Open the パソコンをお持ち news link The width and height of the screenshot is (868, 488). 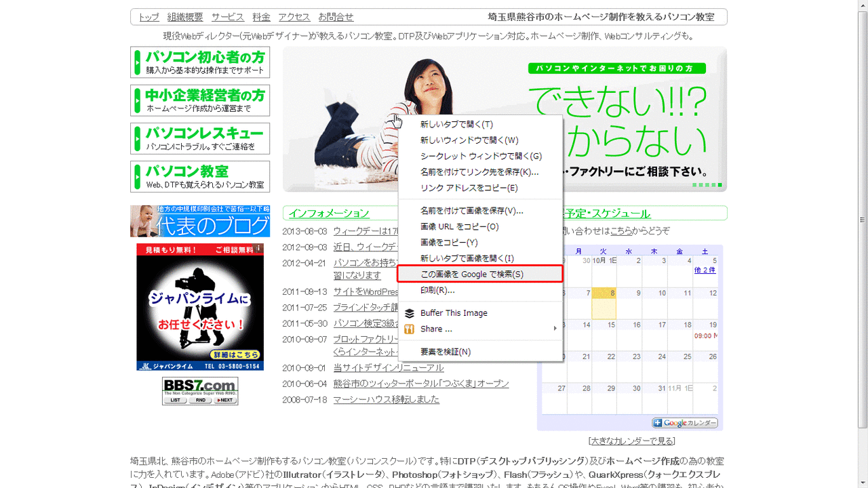click(365, 263)
